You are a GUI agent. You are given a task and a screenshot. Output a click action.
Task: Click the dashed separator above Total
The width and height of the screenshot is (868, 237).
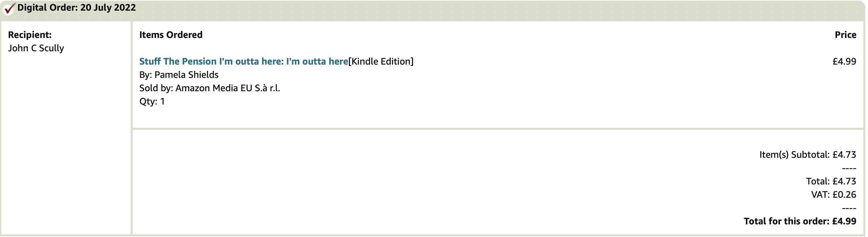pyautogui.click(x=849, y=168)
